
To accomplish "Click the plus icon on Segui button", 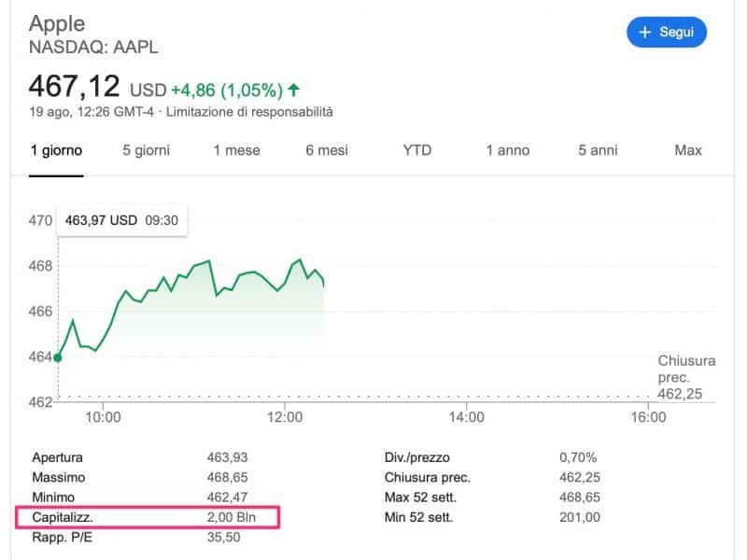I will pos(644,32).
